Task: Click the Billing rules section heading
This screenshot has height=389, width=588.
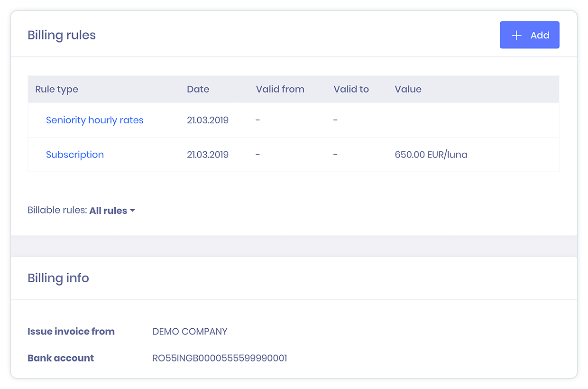Action: pyautogui.click(x=62, y=35)
